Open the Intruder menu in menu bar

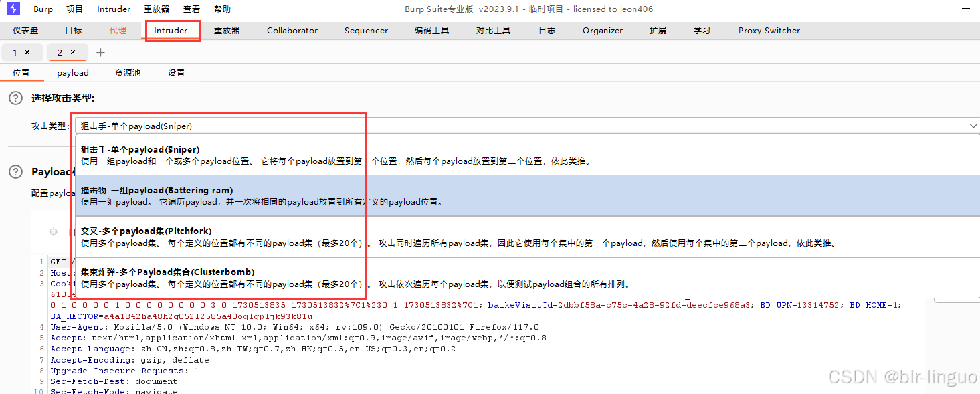[x=114, y=9]
